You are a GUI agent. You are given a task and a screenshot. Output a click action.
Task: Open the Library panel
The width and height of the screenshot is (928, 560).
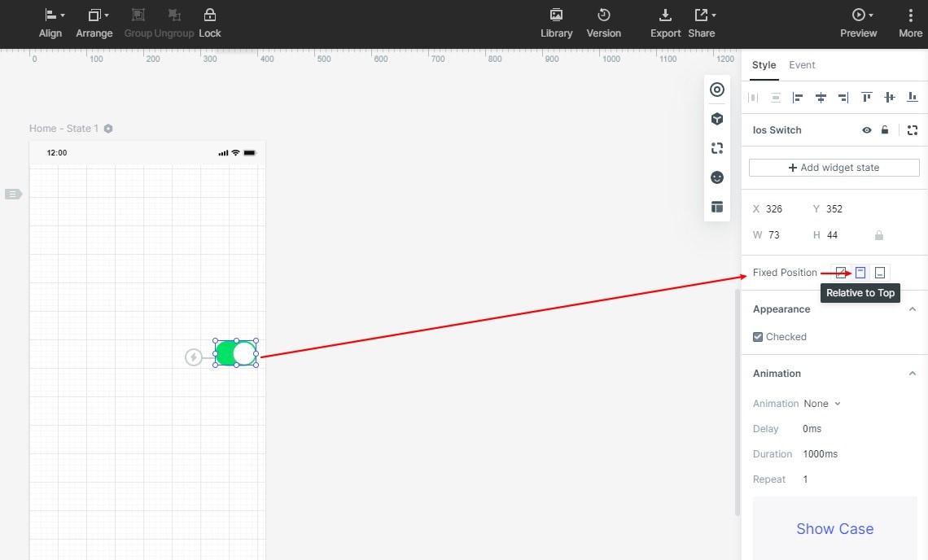point(556,24)
